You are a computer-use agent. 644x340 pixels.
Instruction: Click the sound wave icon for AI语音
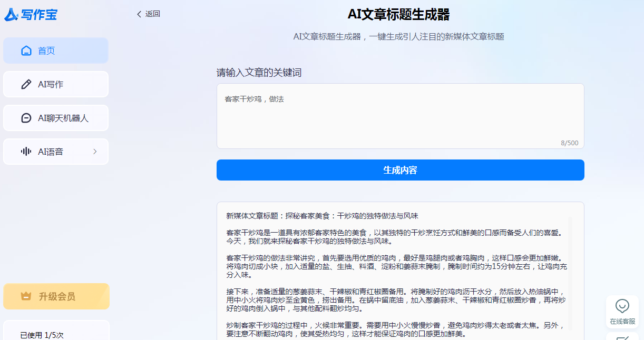pyautogui.click(x=26, y=152)
